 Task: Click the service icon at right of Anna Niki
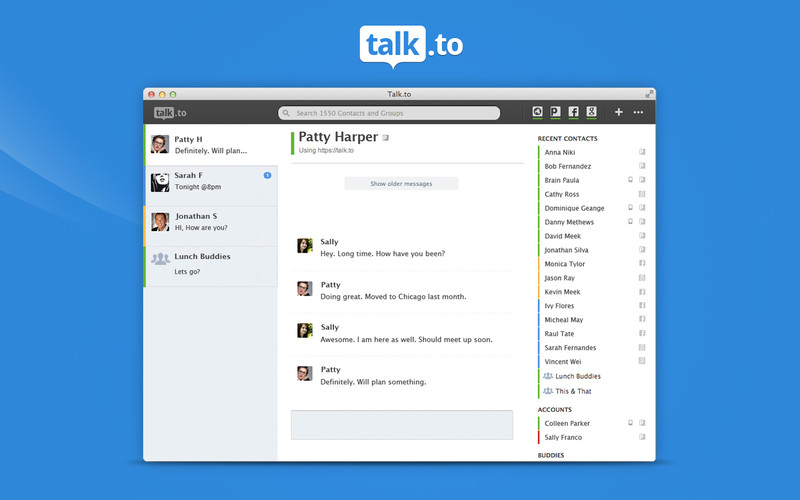point(642,152)
